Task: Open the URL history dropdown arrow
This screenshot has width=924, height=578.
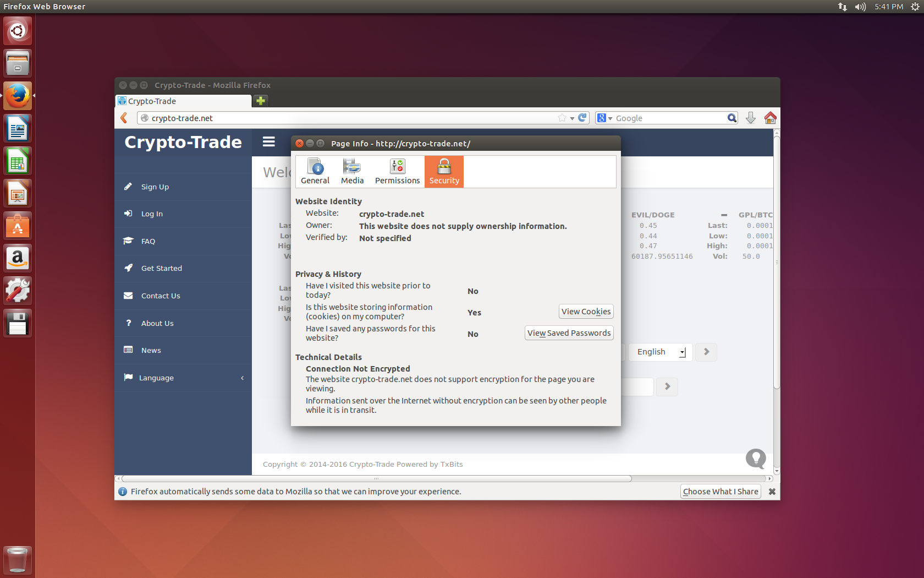Action: pos(572,118)
